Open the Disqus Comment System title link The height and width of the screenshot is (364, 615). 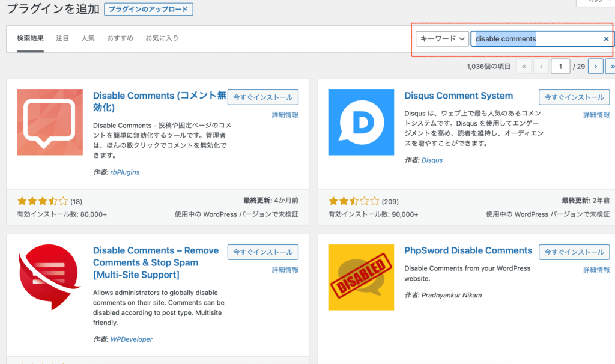click(x=458, y=96)
